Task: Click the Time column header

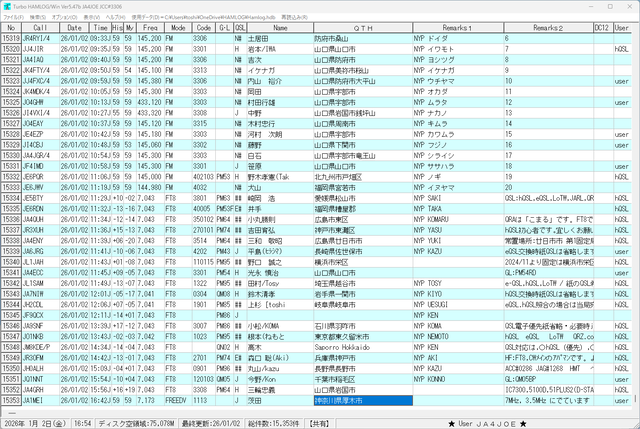Action: click(100, 28)
